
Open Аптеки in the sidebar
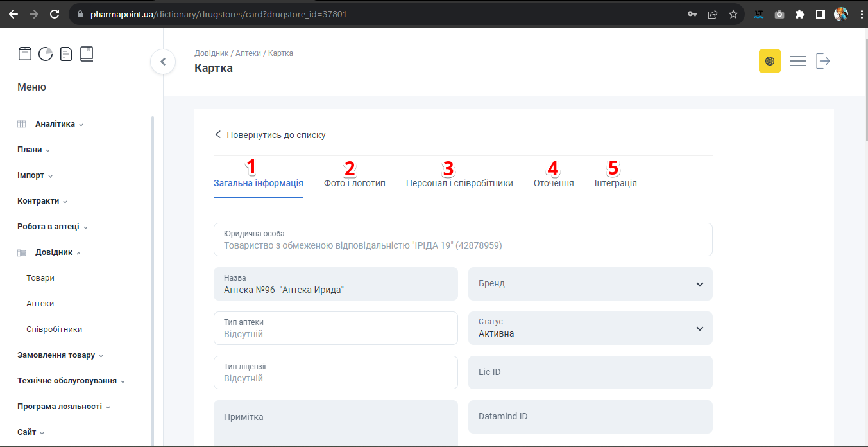[40, 304]
